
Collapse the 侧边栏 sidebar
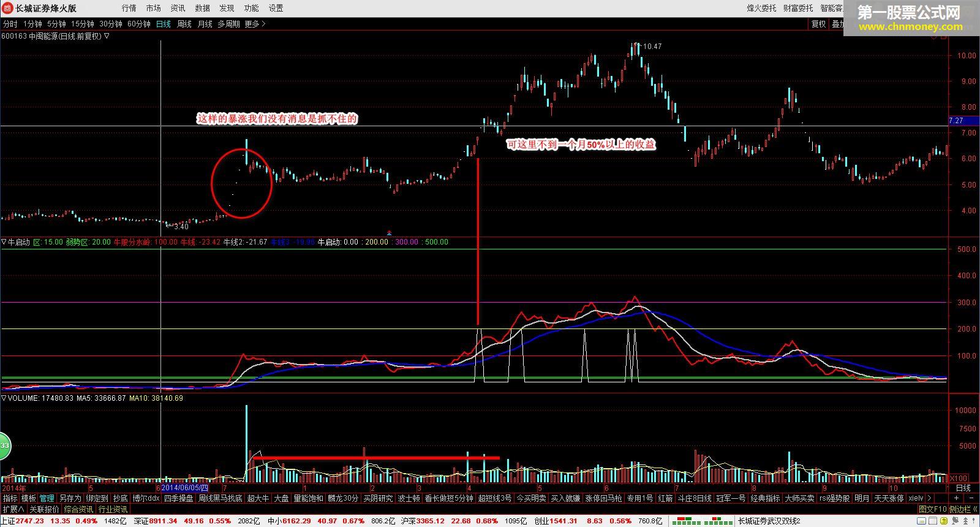click(x=963, y=509)
